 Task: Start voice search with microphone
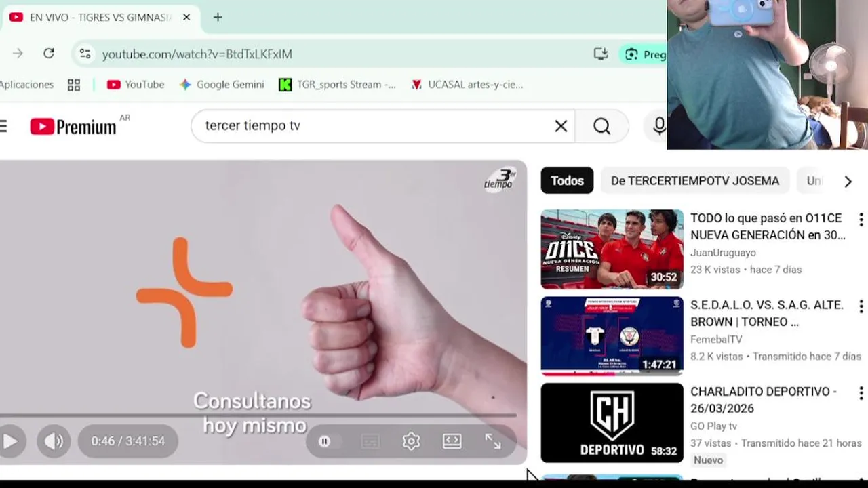(658, 126)
